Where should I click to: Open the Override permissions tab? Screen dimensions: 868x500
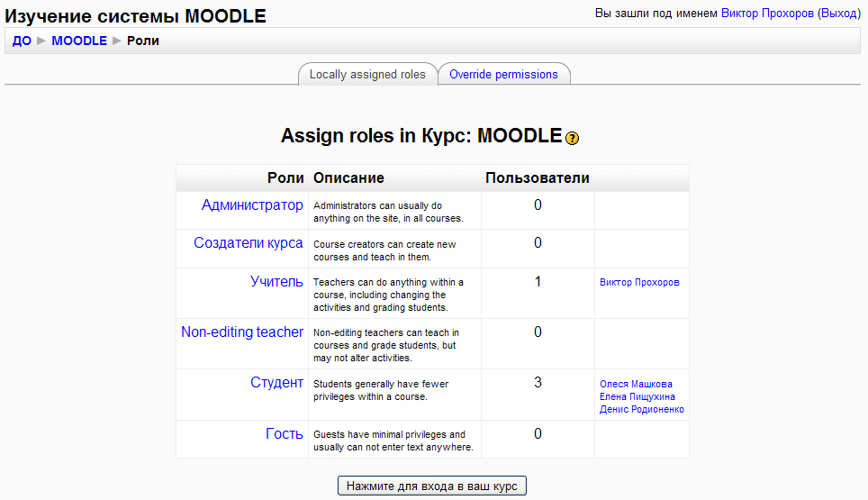pyautogui.click(x=503, y=74)
